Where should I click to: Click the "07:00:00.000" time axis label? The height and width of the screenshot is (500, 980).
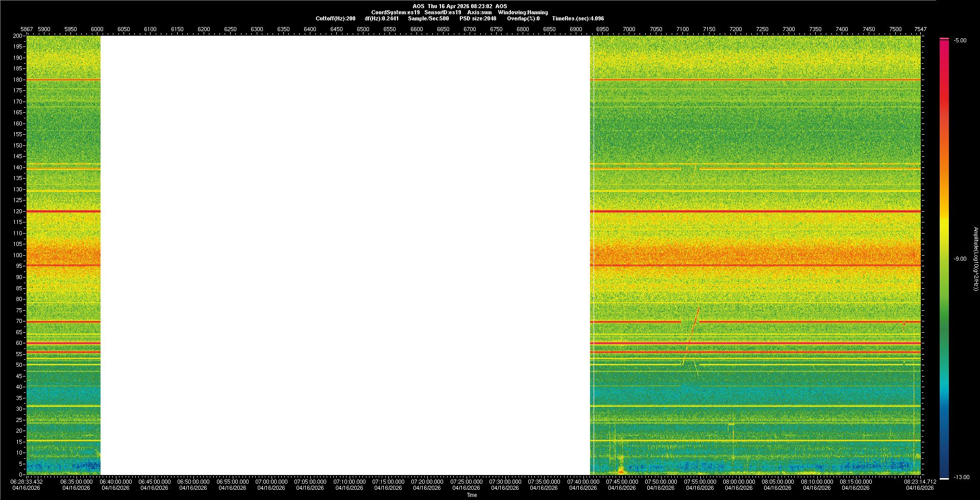coord(272,481)
